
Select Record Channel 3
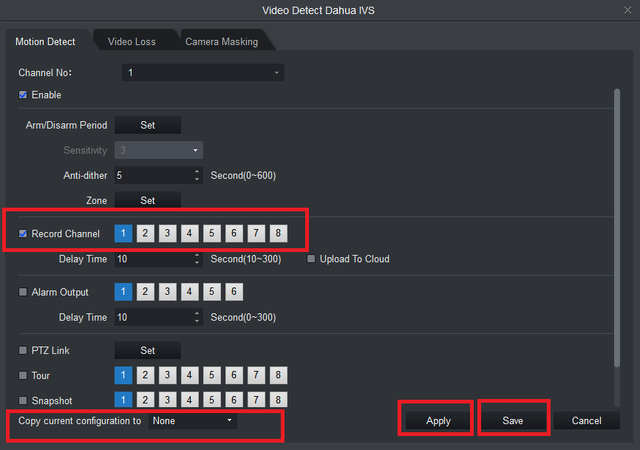click(167, 233)
